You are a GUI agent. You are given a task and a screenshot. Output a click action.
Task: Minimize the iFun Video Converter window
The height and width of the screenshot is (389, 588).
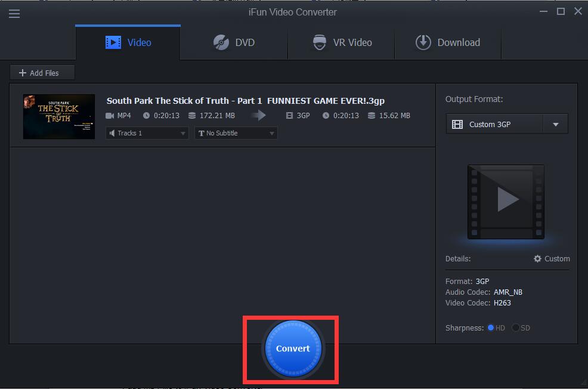[543, 11]
